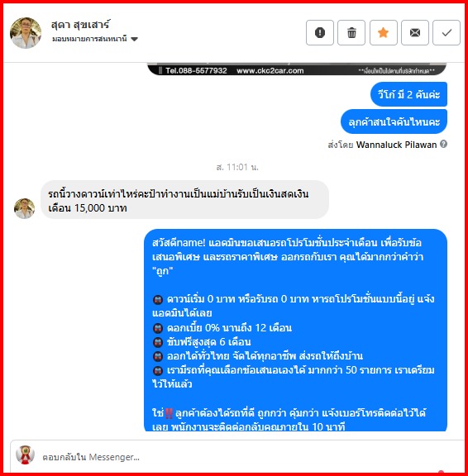Toggle the orange star follow-up marker
The image size is (468, 476).
pos(384,32)
